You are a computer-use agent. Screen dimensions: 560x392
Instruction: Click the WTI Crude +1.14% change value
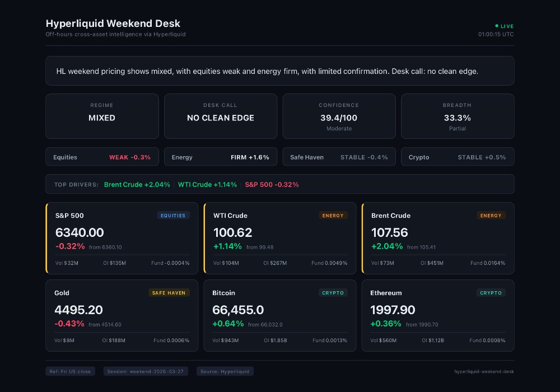coord(227,246)
